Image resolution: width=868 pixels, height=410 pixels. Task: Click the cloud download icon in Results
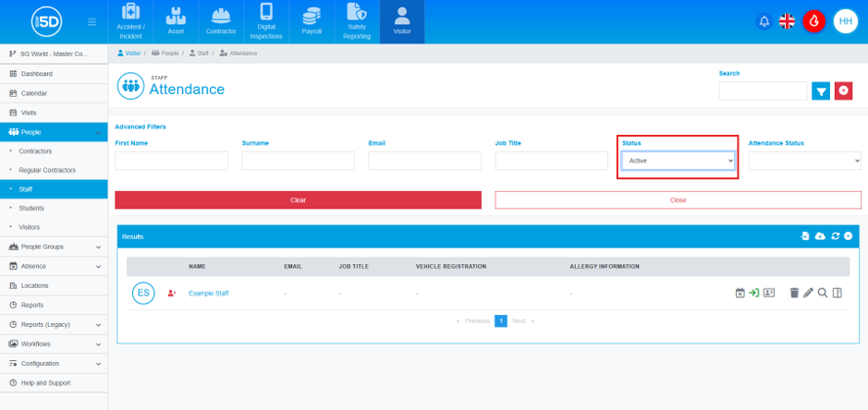(x=820, y=236)
